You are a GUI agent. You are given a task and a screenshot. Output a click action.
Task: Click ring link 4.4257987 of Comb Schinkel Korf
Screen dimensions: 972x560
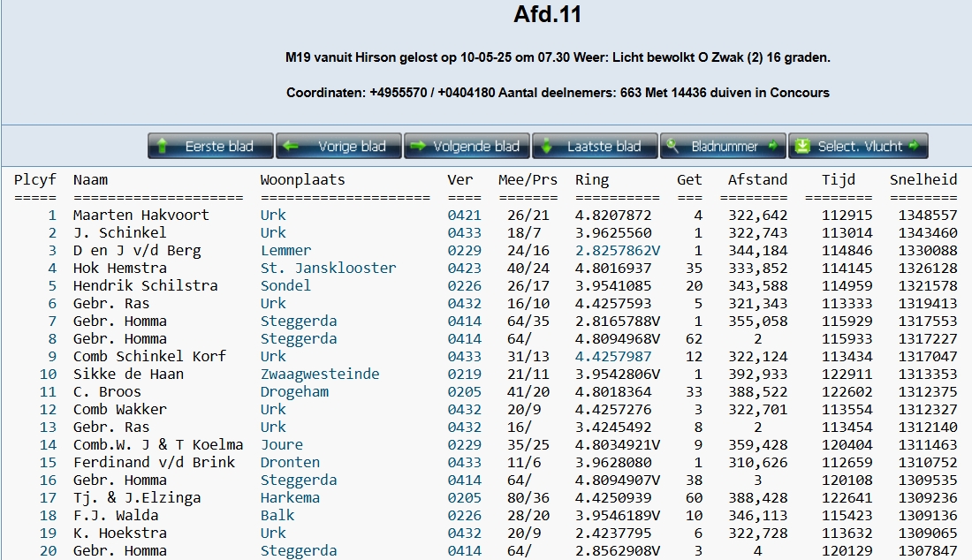click(x=612, y=356)
